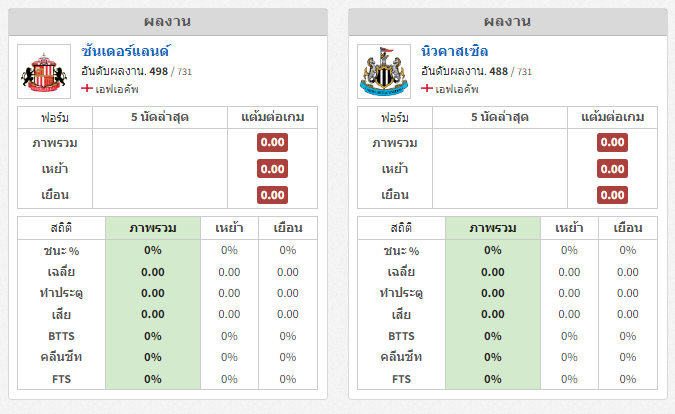Select ภาพรวม stats tab in Newcastle table
Viewport: 675px width, 414px height.
tap(493, 228)
